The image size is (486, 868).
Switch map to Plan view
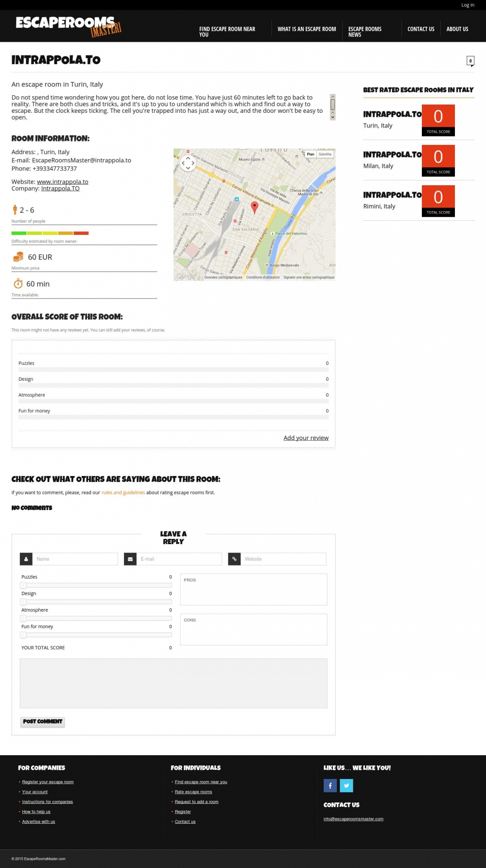pos(311,154)
